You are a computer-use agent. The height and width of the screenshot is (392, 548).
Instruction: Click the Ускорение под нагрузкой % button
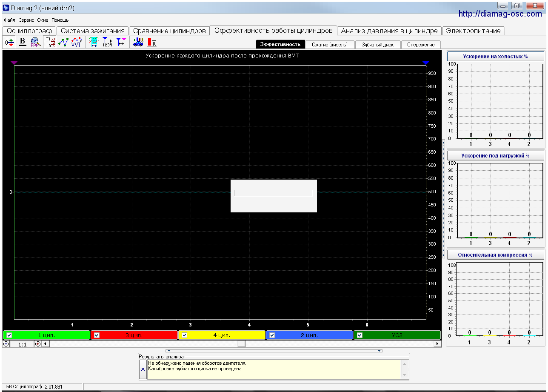tap(495, 156)
